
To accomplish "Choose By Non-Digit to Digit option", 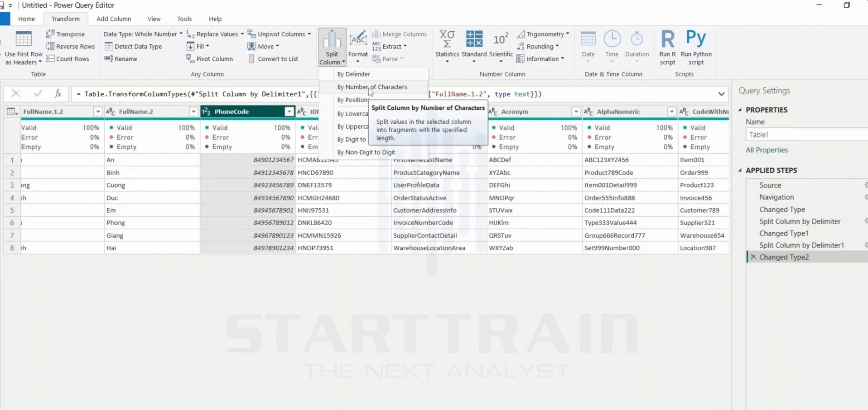I will click(x=373, y=152).
